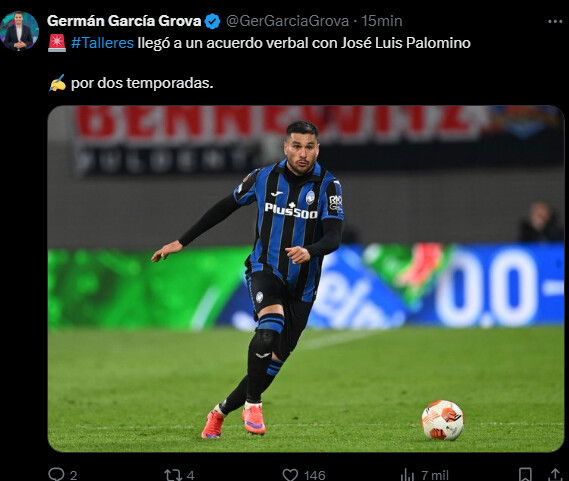This screenshot has width=569, height=481.
Task: Open the three-dot more options menu
Action: point(555,22)
